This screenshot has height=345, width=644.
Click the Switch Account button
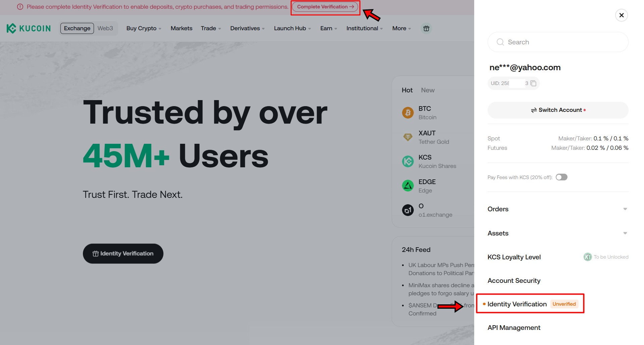pos(558,110)
